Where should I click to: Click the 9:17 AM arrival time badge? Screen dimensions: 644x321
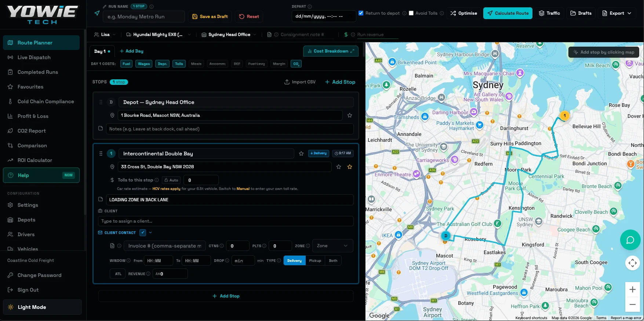tap(343, 153)
